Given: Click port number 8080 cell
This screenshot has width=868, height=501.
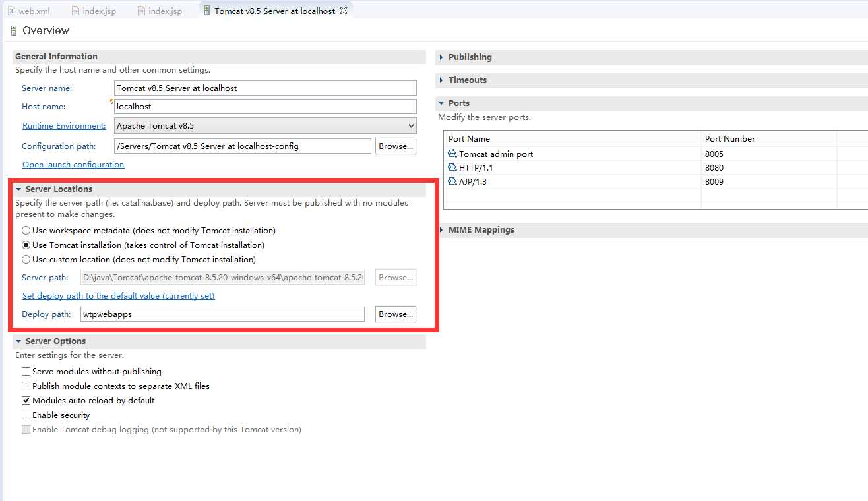Looking at the screenshot, I should pos(768,167).
